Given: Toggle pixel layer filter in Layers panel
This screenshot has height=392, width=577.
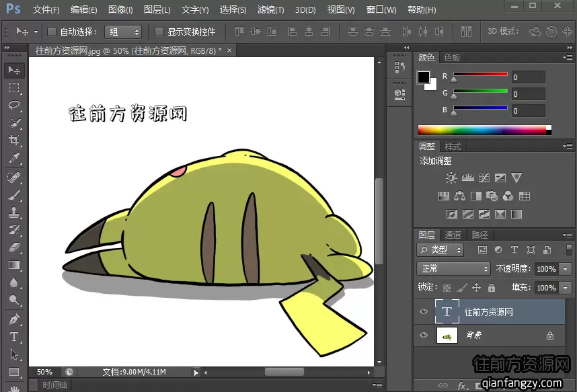Looking at the screenshot, I should pyautogui.click(x=482, y=250).
